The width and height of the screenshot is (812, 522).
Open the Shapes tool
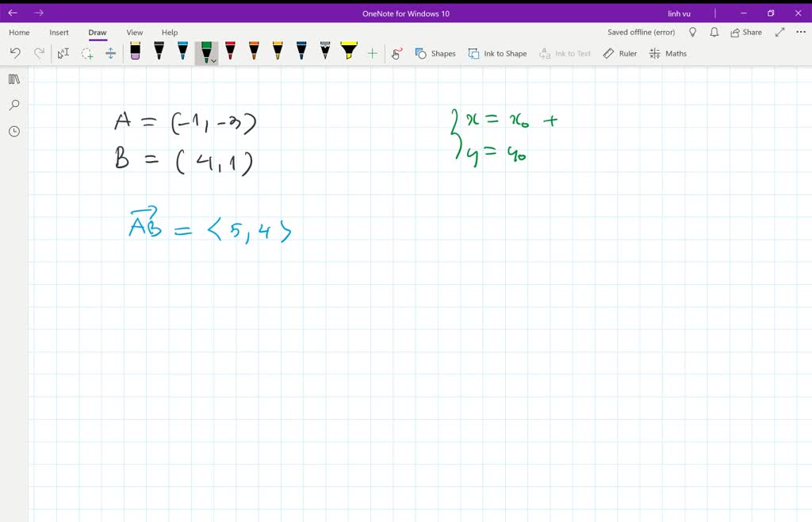pyautogui.click(x=434, y=53)
